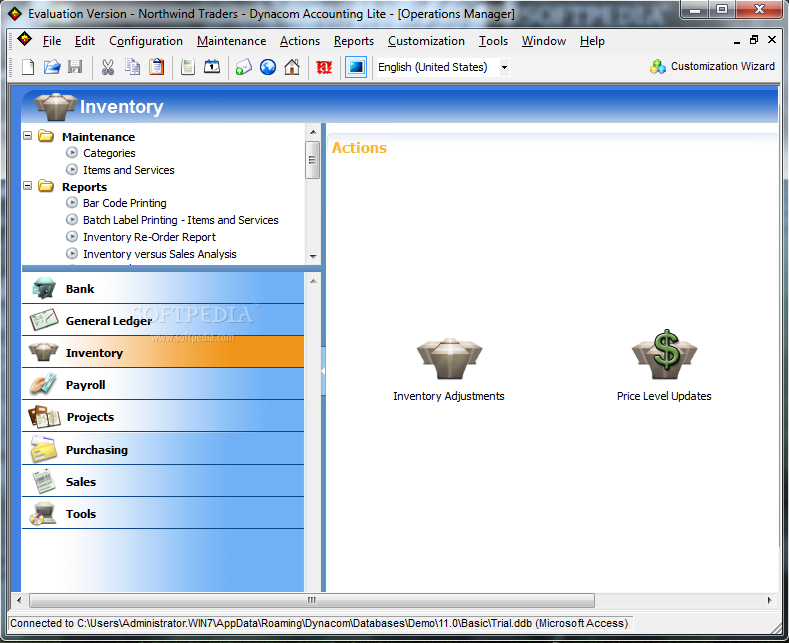Click the tree panel scroll up arrow

click(x=313, y=132)
